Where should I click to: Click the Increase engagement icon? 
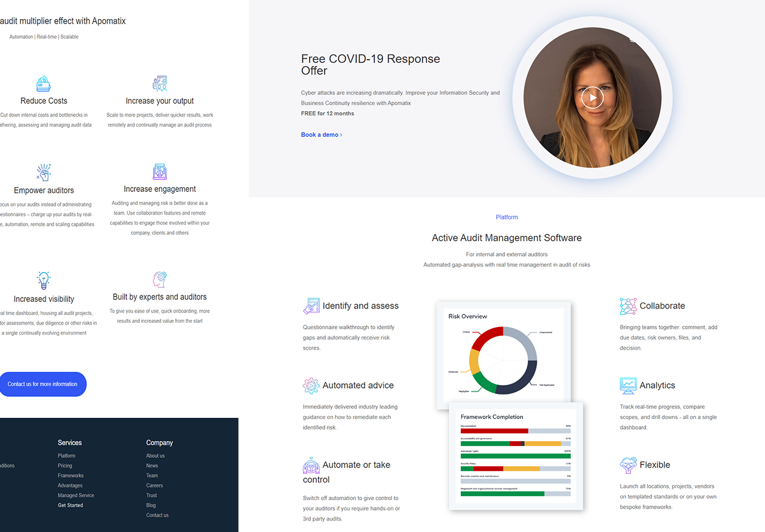(x=160, y=172)
